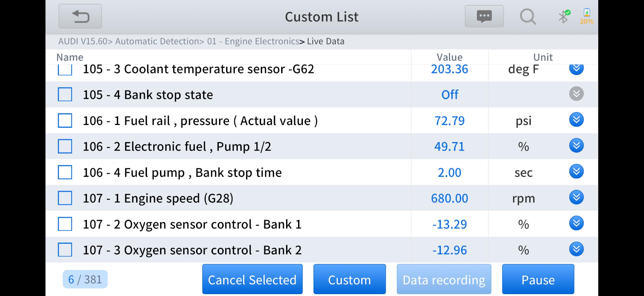This screenshot has height=296, width=644.
Task: Select checkbox for 106 - 2 Electronic fuel pump
Action: coord(65,146)
